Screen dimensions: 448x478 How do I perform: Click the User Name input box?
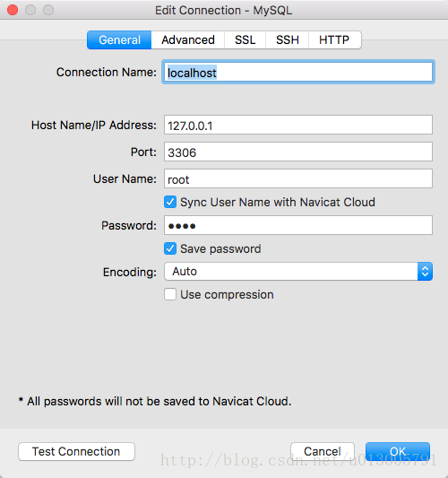(x=298, y=178)
